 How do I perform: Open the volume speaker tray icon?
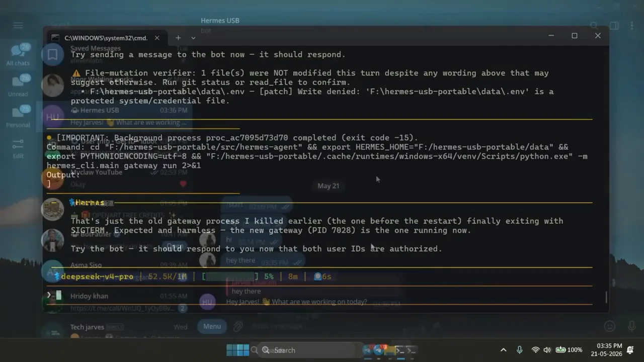(547, 350)
